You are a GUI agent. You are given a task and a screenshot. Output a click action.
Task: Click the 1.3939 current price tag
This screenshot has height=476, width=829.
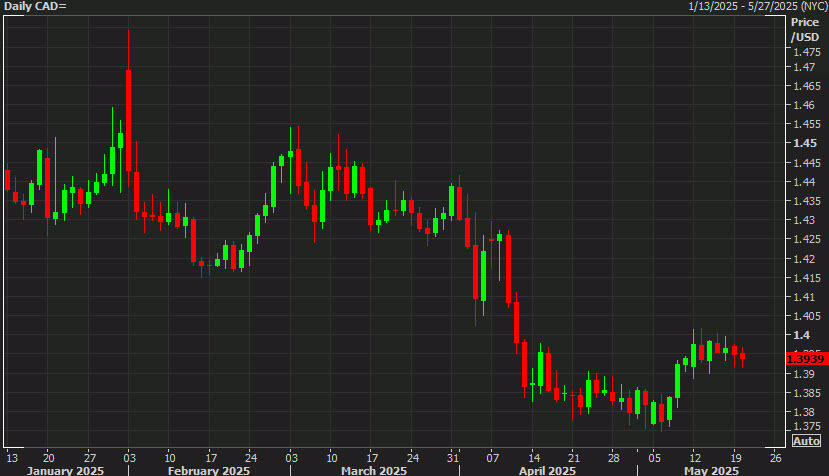click(805, 359)
